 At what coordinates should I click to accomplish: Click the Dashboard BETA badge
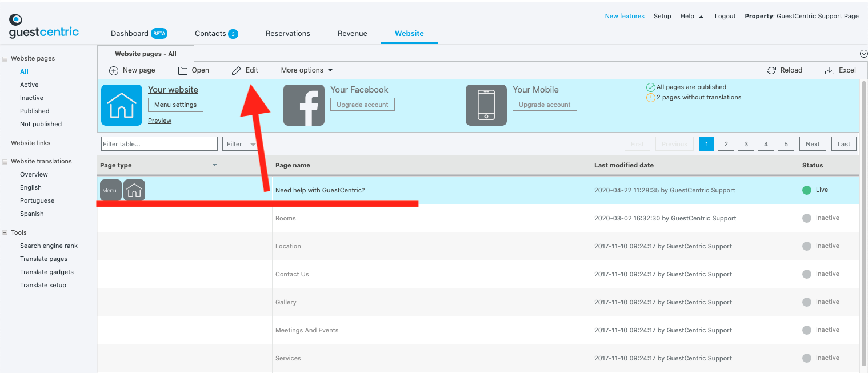pyautogui.click(x=159, y=34)
